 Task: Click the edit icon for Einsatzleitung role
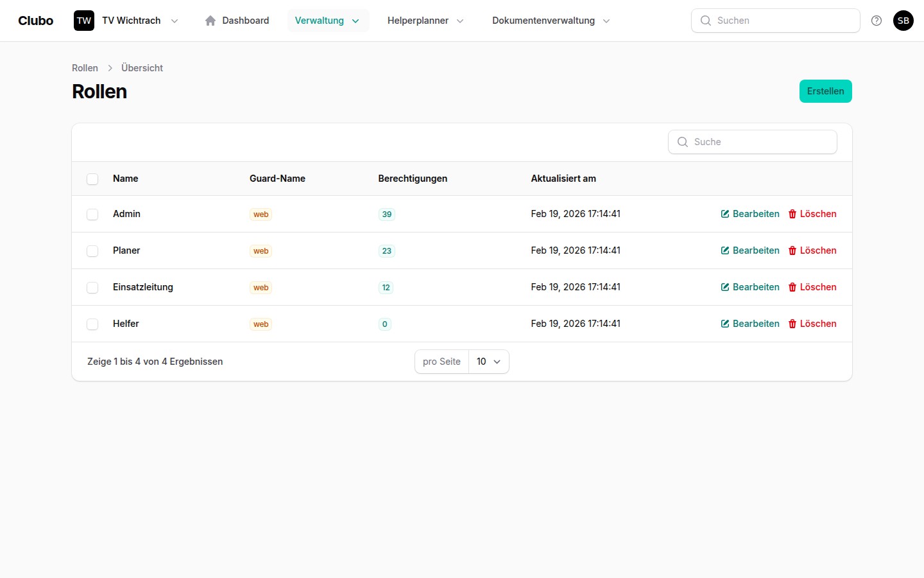tap(725, 287)
